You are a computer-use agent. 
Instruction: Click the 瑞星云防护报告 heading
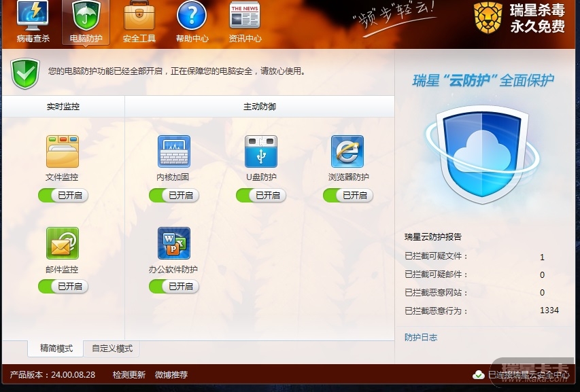(432, 237)
